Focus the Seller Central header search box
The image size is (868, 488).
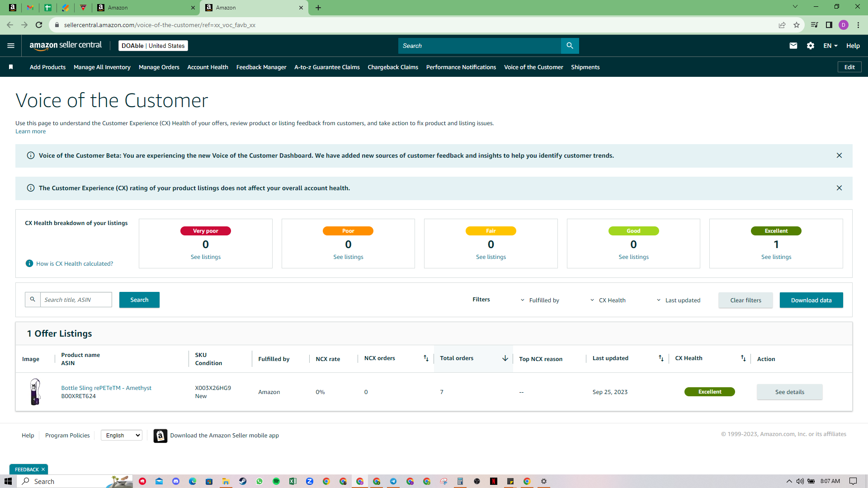coord(480,46)
